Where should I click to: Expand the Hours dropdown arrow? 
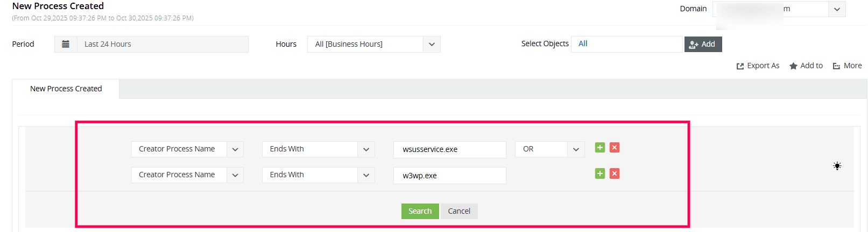(x=432, y=44)
